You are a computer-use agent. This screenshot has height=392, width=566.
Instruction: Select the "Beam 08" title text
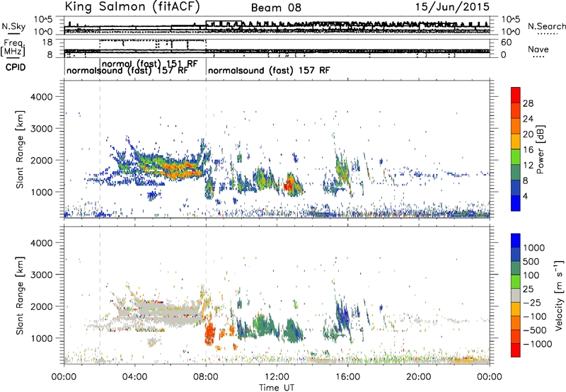pos(276,8)
